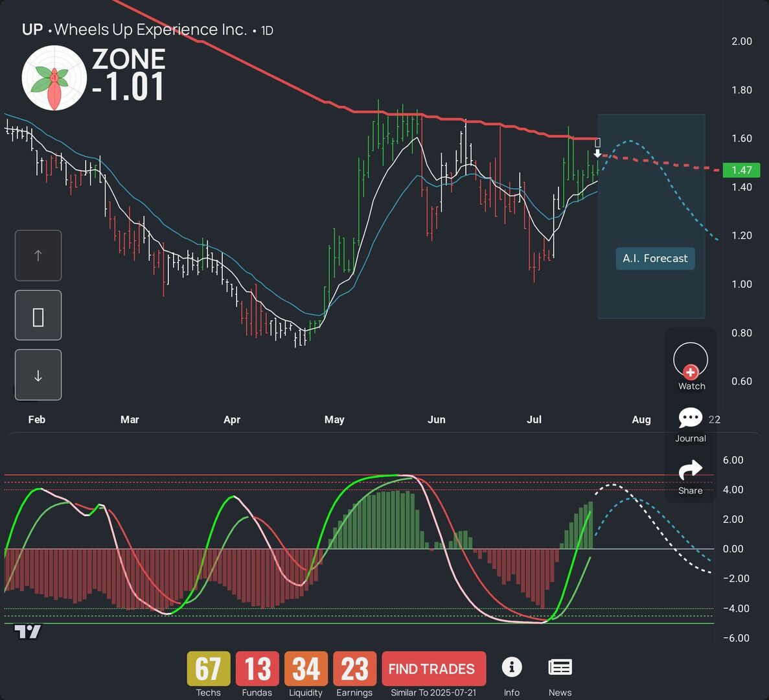The height and width of the screenshot is (700, 769).
Task: Open the Earnings score 23 tile
Action: point(354,669)
